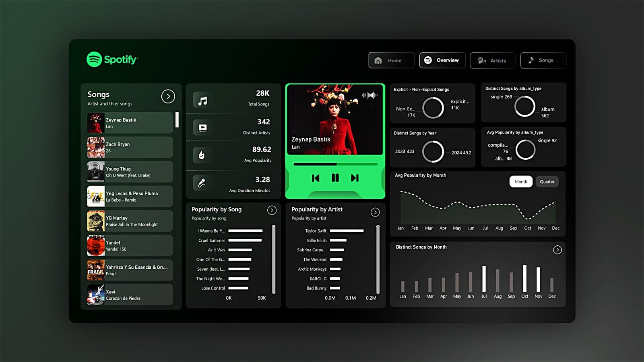644x362 pixels.
Task: Click Yandel album thumbnail
Action: click(96, 245)
